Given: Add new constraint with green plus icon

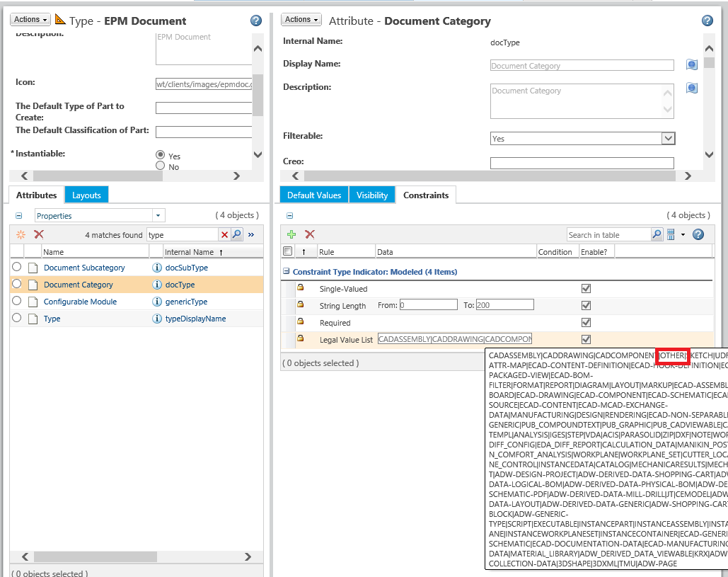Looking at the screenshot, I should tap(291, 234).
